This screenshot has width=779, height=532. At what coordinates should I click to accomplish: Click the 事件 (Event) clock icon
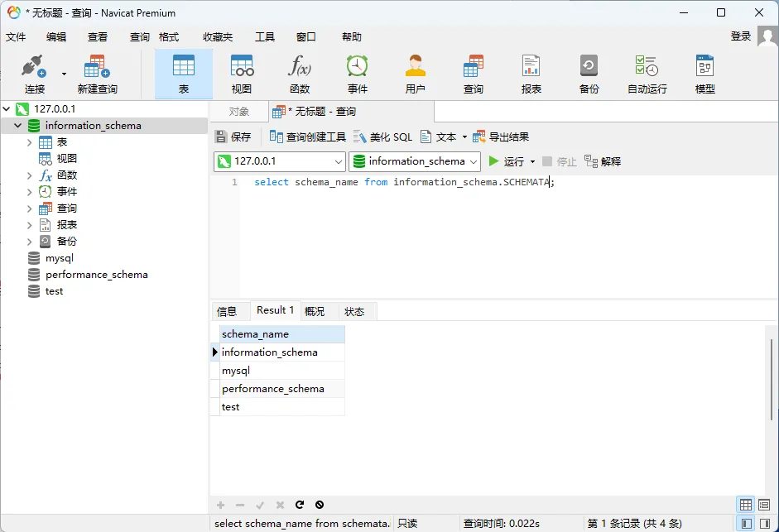point(358,73)
